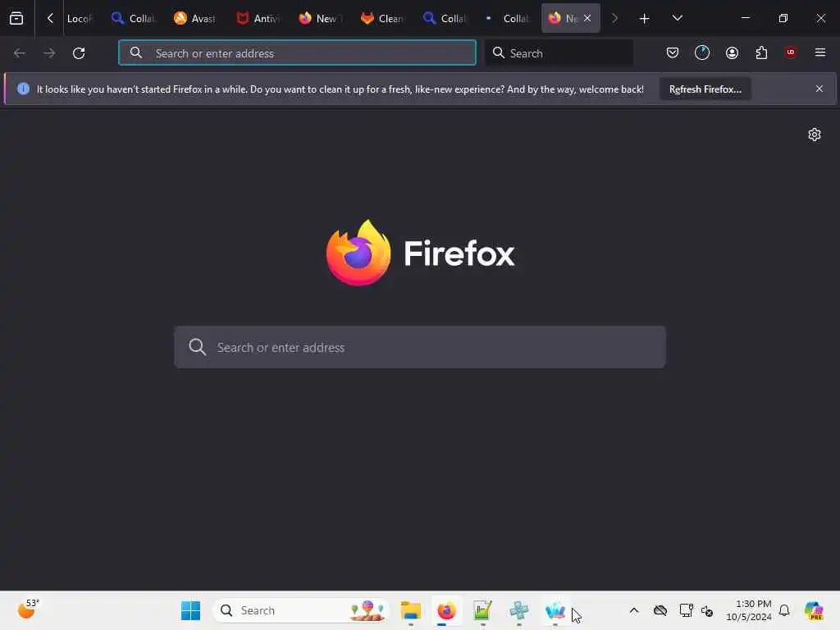The width and height of the screenshot is (840, 630).
Task: Open new tab personalize gear settings
Action: point(815,135)
